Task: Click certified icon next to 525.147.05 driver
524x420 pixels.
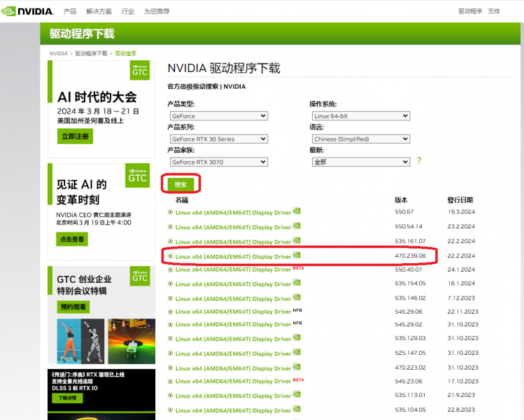Action: click(297, 352)
